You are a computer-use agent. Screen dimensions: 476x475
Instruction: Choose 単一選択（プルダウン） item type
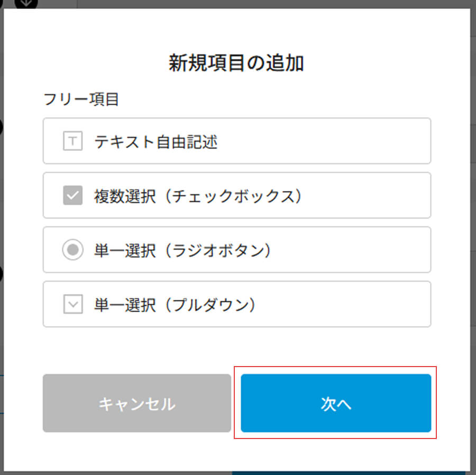coord(236,304)
